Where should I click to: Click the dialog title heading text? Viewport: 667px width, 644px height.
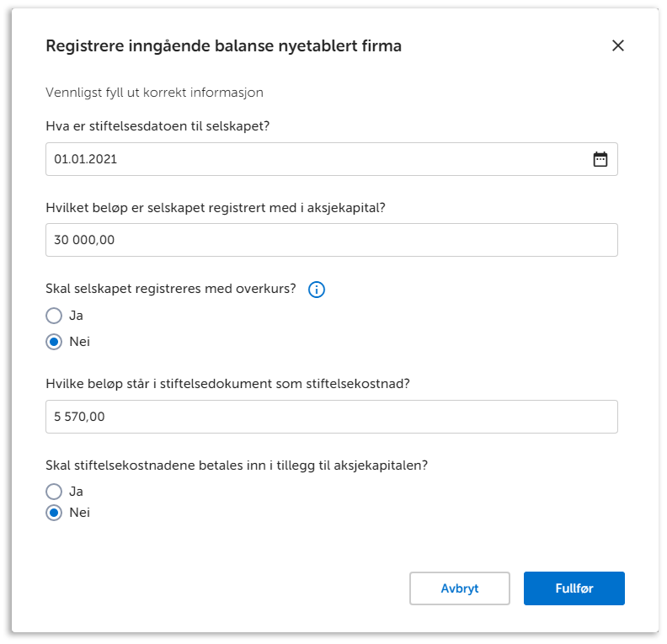[x=223, y=46]
